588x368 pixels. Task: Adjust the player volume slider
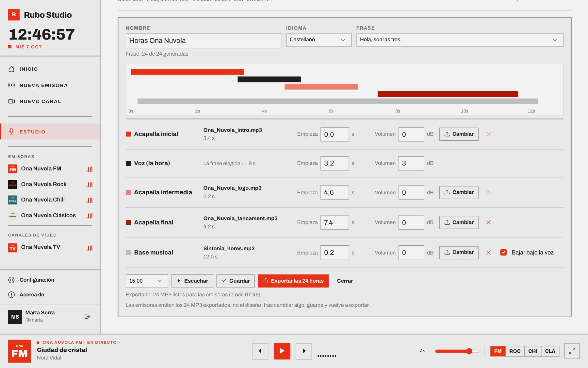click(457, 351)
